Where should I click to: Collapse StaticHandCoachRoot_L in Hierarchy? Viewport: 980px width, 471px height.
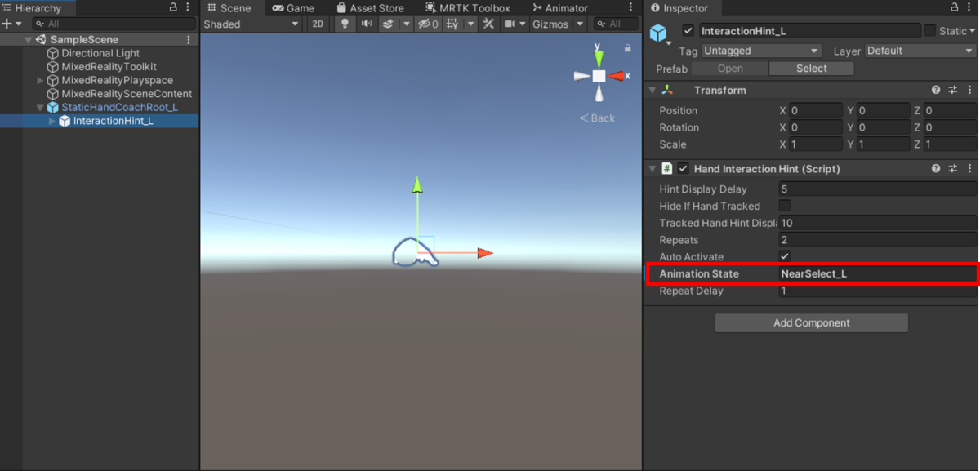pyautogui.click(x=41, y=107)
